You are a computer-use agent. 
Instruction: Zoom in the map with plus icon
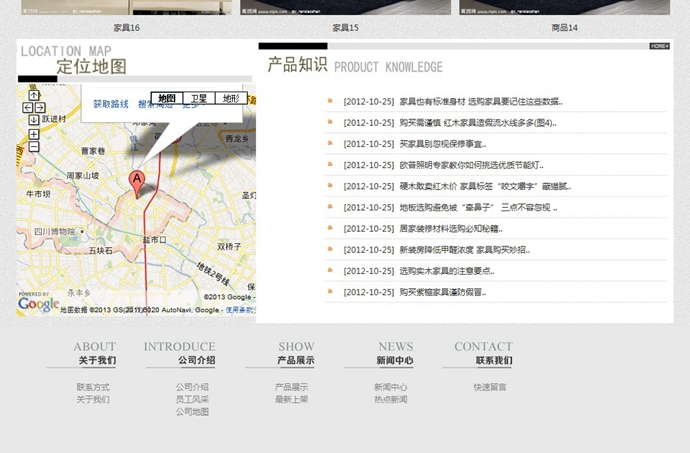coord(34,134)
